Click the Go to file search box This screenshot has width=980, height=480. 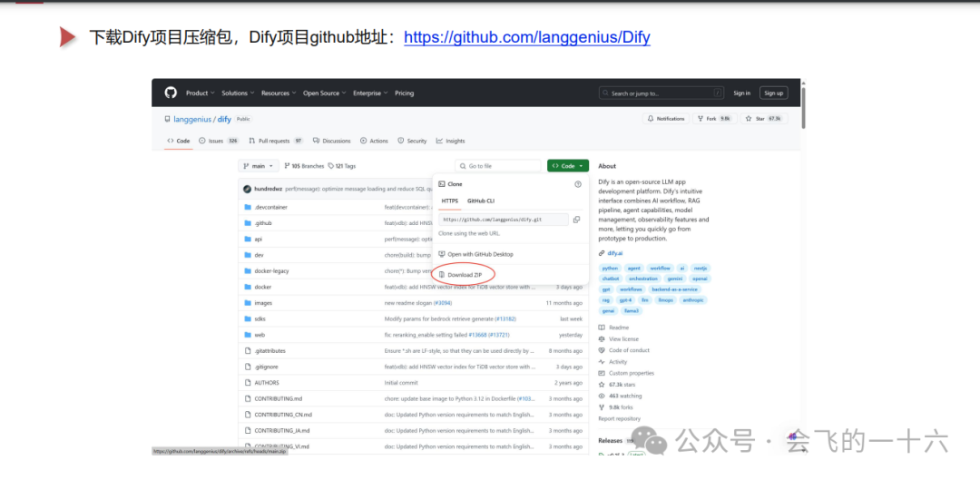pyautogui.click(x=498, y=166)
